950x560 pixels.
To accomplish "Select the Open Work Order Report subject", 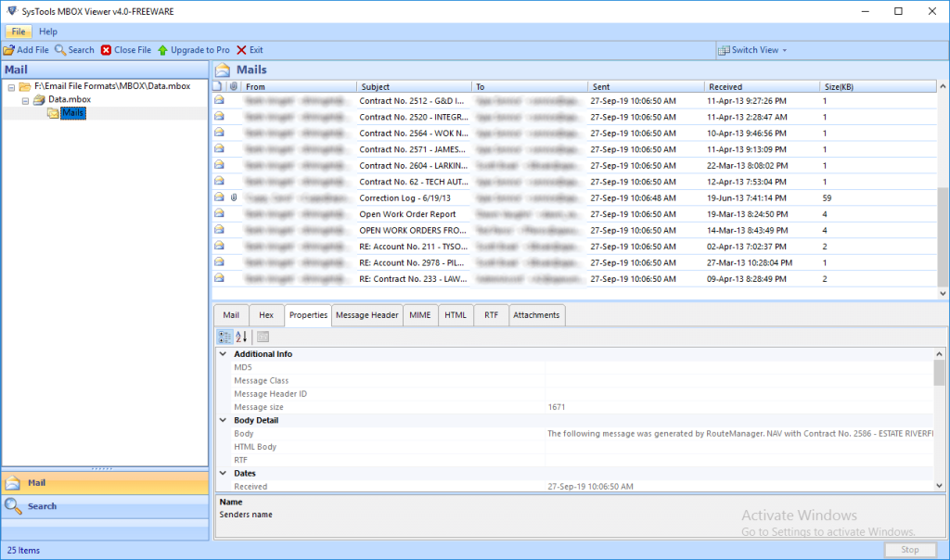I will (407, 214).
